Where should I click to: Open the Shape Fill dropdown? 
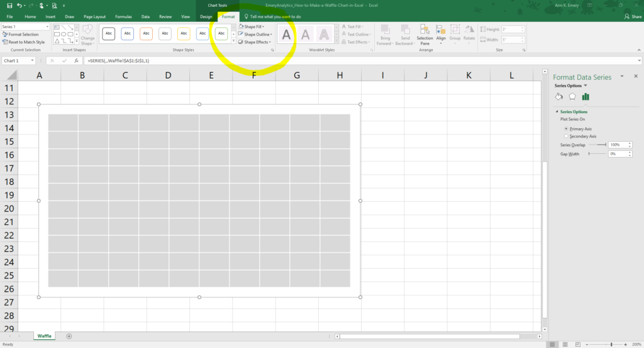pos(252,26)
